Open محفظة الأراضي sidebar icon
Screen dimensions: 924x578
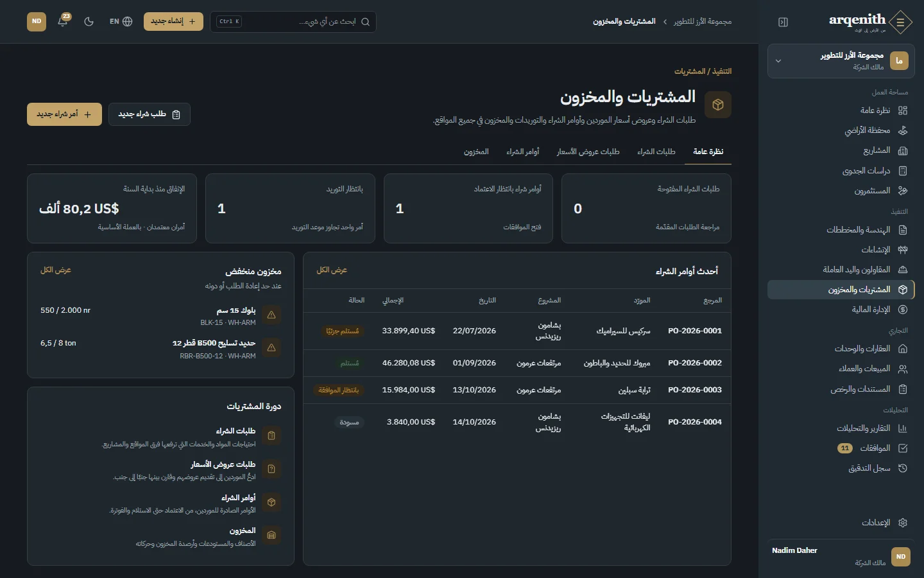903,130
